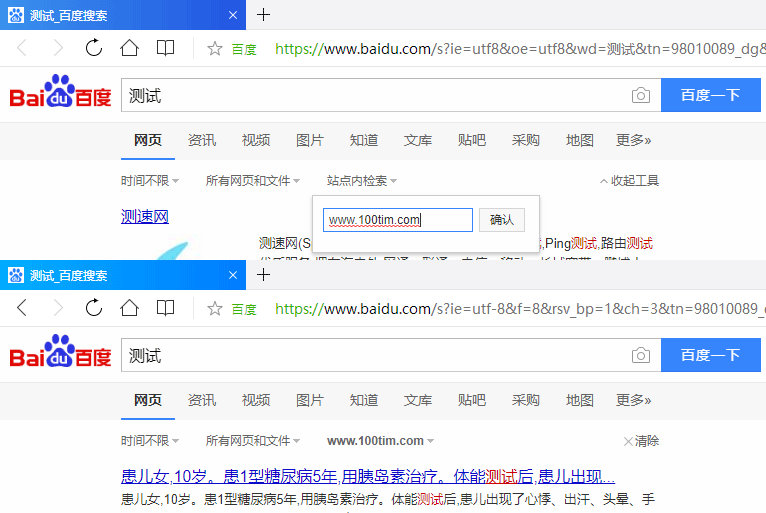Viewport: 766px width, 513px height.
Task: Open reading view book icon in upper window
Action: coord(165,48)
